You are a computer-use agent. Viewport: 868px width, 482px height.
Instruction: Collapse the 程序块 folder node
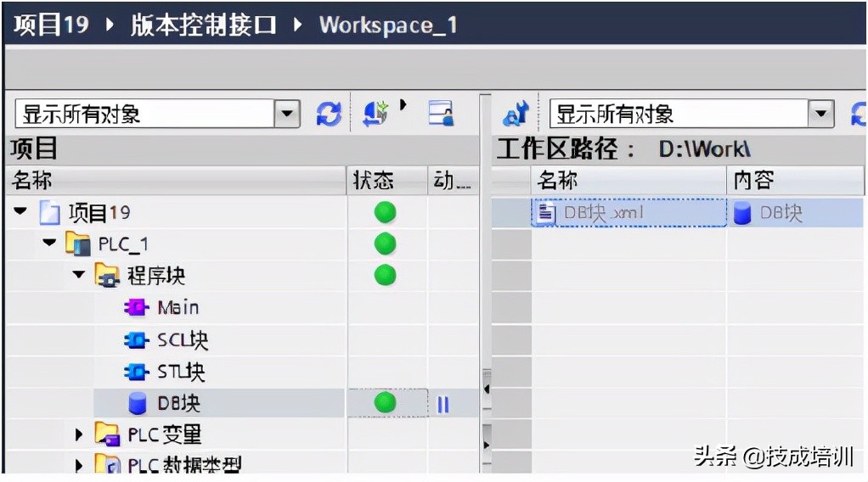[x=79, y=274]
